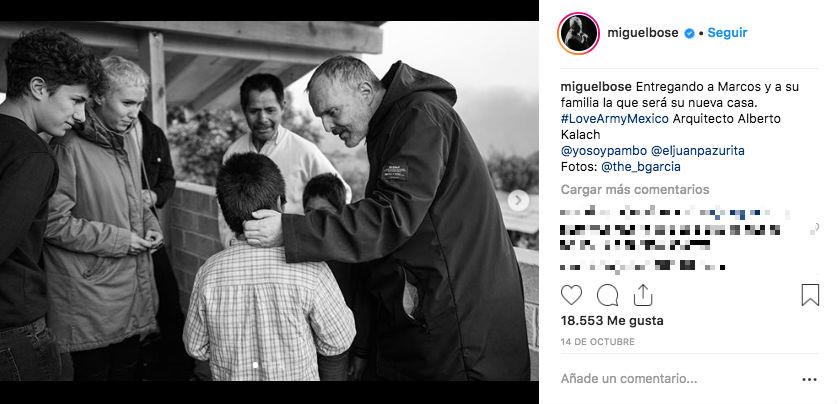Select the carousel position dot indicator
Image resolution: width=839 pixels, height=404 pixels.
pyautogui.click(x=255, y=365)
